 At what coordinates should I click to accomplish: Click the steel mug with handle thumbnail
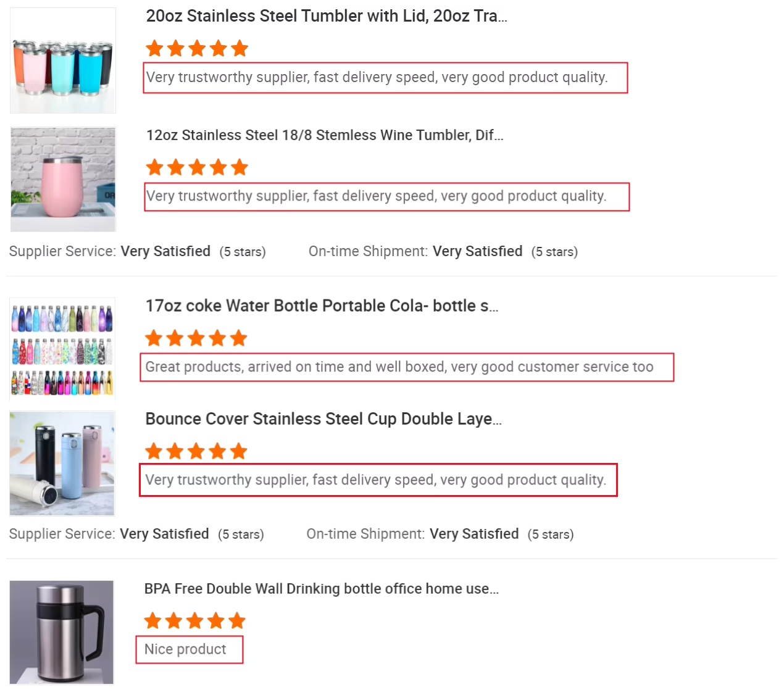62,632
